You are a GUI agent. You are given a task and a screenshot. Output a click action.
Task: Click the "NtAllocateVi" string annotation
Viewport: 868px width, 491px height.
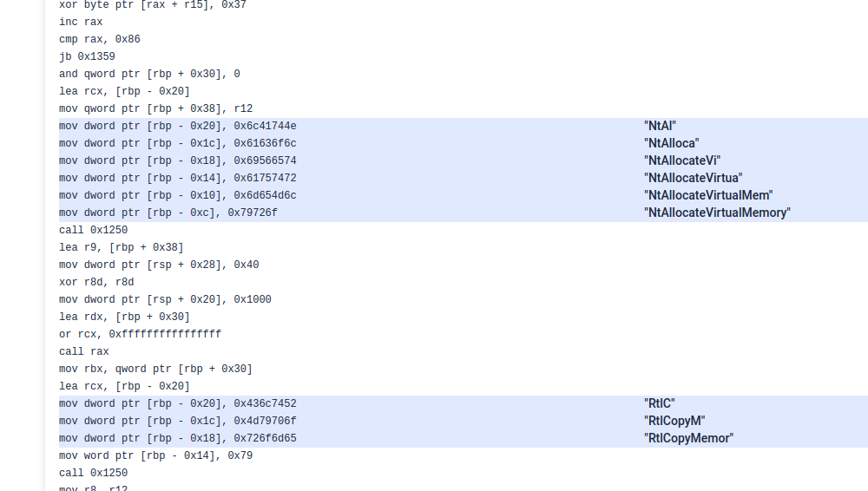pos(682,160)
